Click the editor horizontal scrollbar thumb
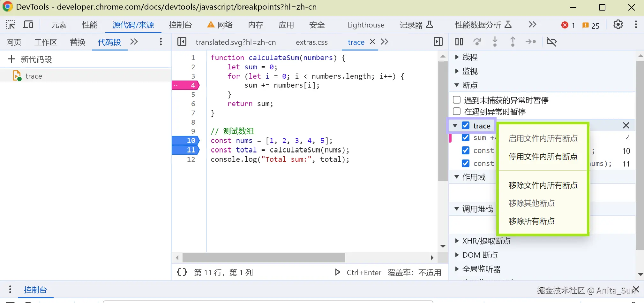This screenshot has height=303, width=644. 264,258
